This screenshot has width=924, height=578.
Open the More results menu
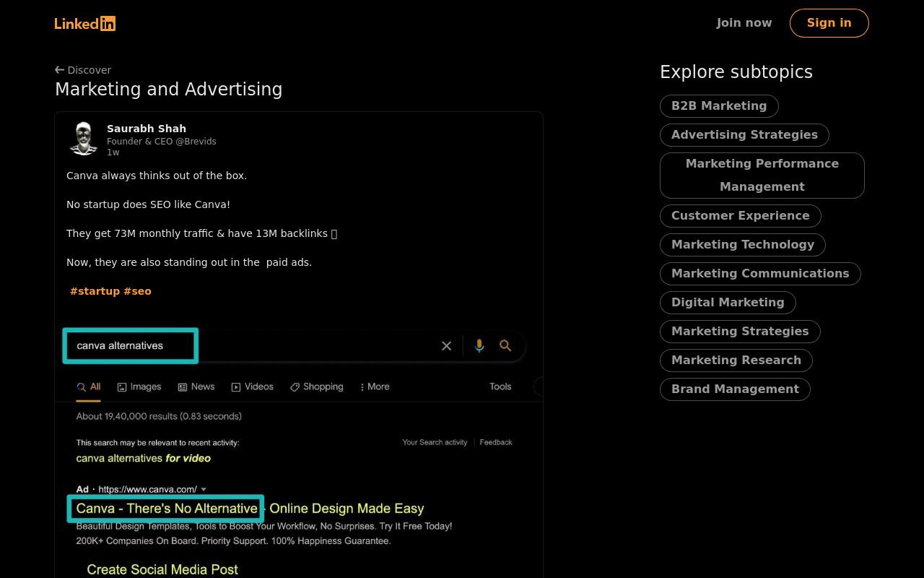click(x=375, y=387)
